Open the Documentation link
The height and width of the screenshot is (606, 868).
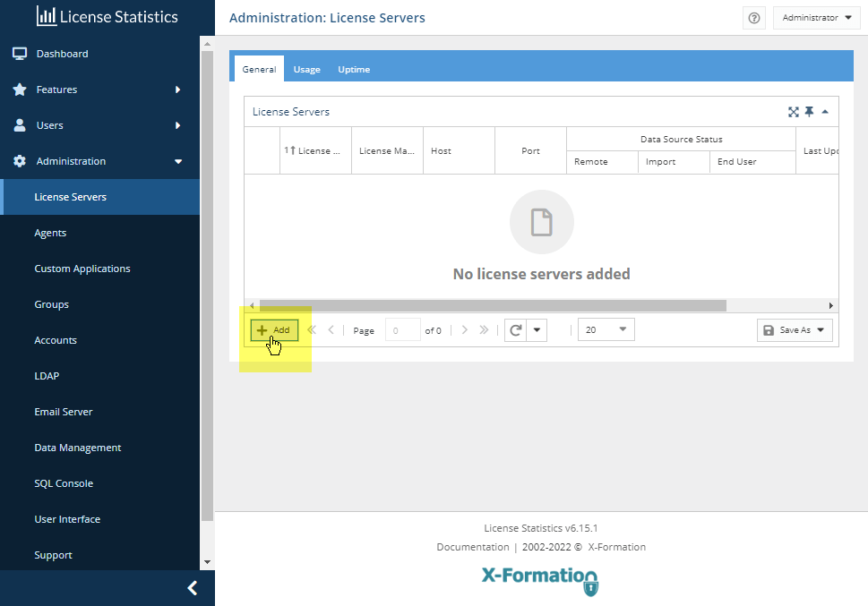pyautogui.click(x=473, y=547)
